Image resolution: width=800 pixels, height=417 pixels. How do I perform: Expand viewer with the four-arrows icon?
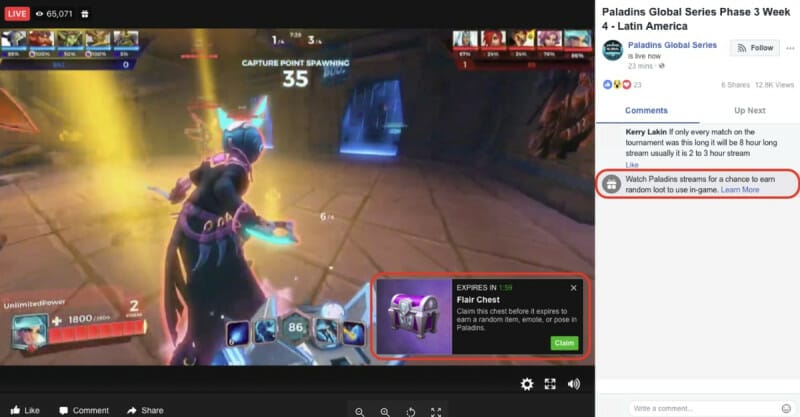[x=436, y=411]
